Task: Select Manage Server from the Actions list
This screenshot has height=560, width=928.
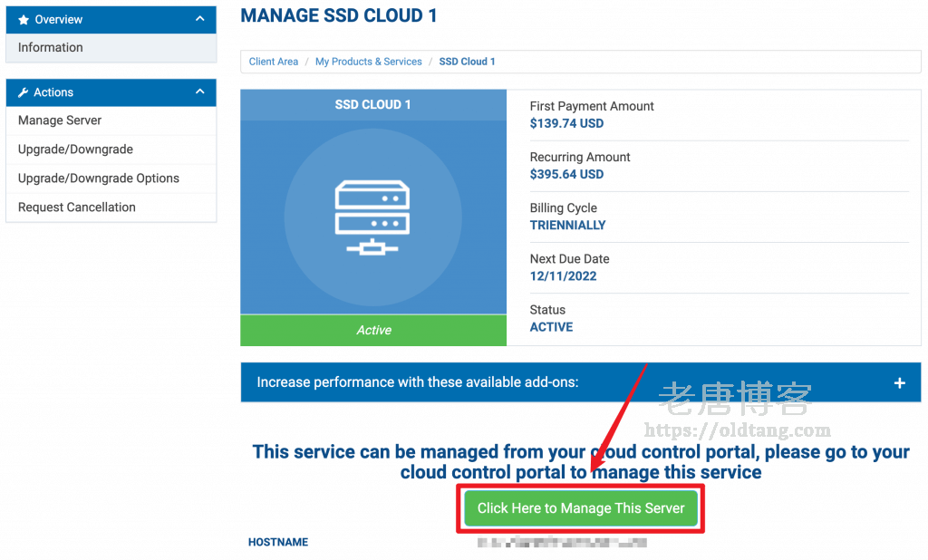Action: pos(60,121)
